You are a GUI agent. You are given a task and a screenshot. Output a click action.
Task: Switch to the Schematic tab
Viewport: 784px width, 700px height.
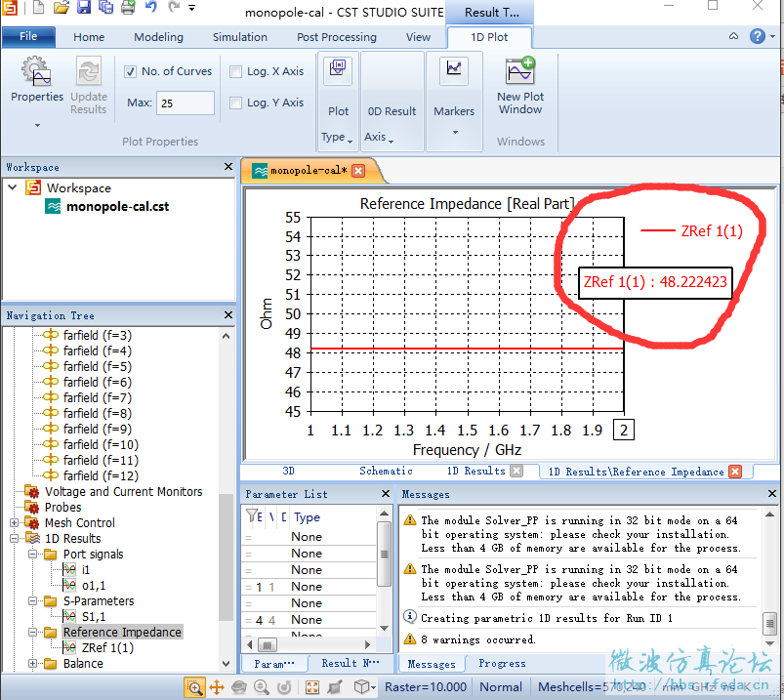click(386, 471)
